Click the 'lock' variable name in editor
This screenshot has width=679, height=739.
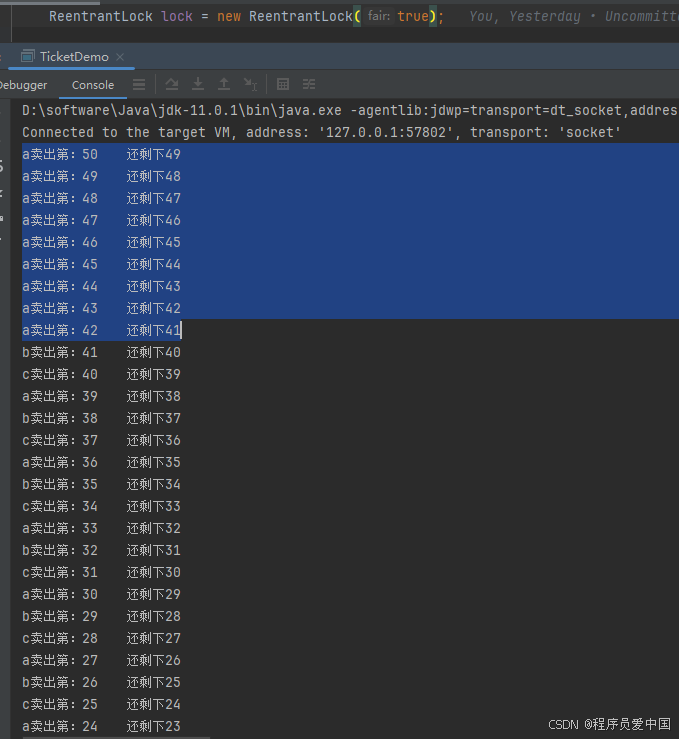pos(177,16)
